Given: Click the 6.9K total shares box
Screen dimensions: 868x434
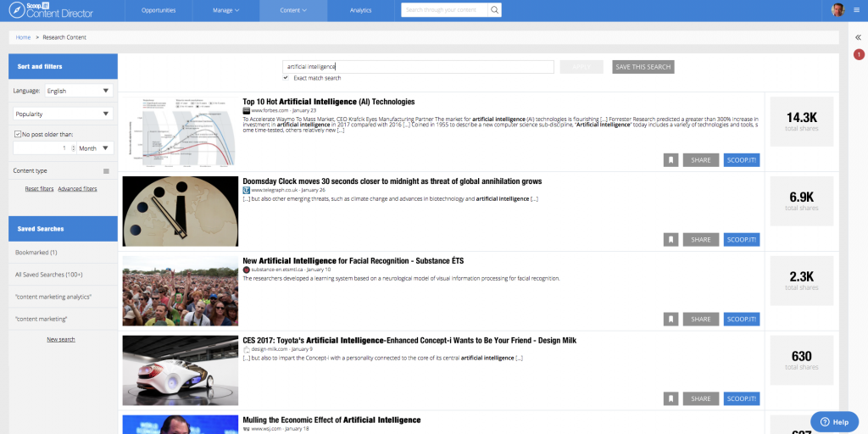Looking at the screenshot, I should tap(802, 201).
